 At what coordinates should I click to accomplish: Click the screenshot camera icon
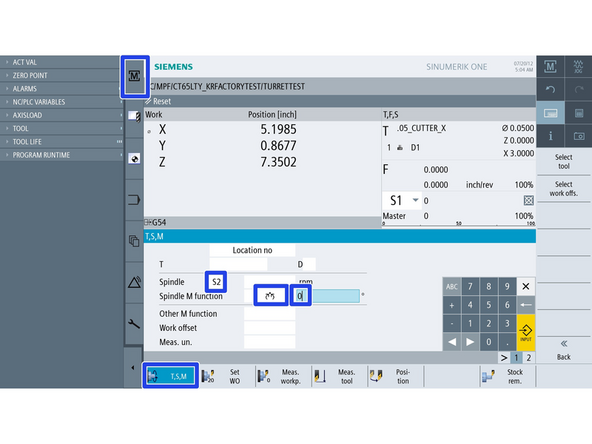(578, 136)
